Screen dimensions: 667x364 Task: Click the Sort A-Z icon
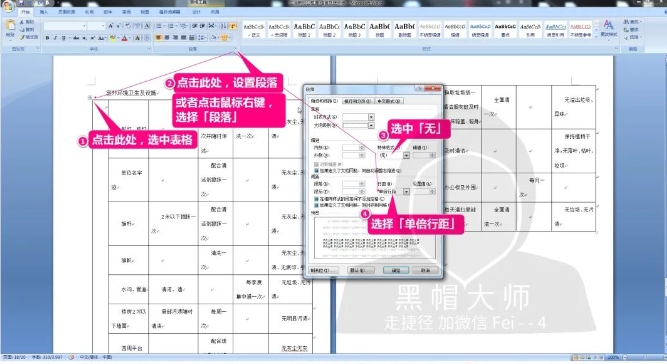[224, 26]
